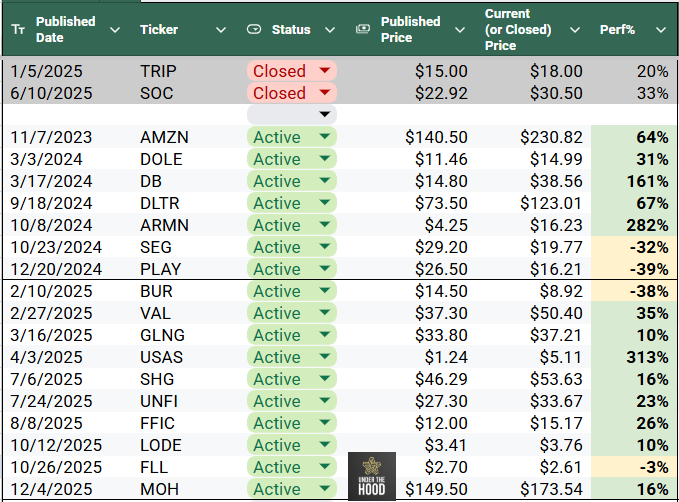
Task: Select the $149.50 published price cell
Action: (435, 489)
